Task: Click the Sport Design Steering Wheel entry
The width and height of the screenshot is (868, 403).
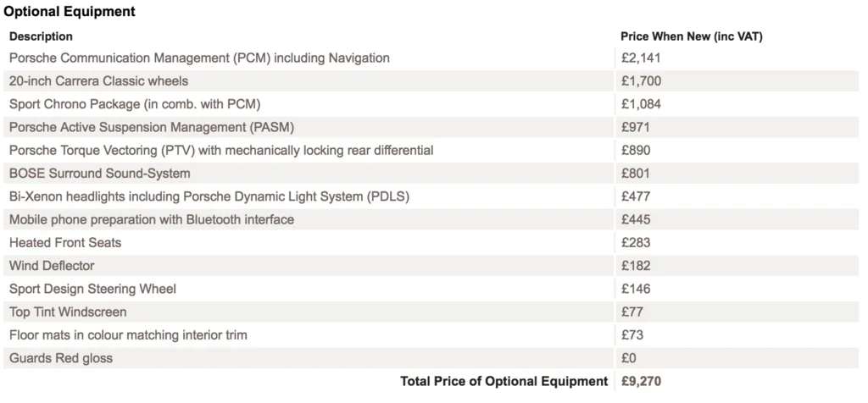Action: [92, 289]
